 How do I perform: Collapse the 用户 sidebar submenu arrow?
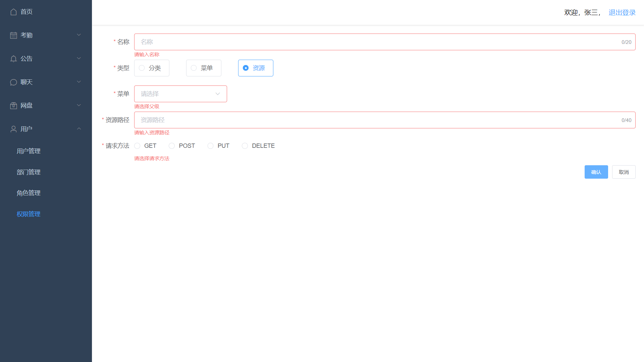[x=79, y=129]
